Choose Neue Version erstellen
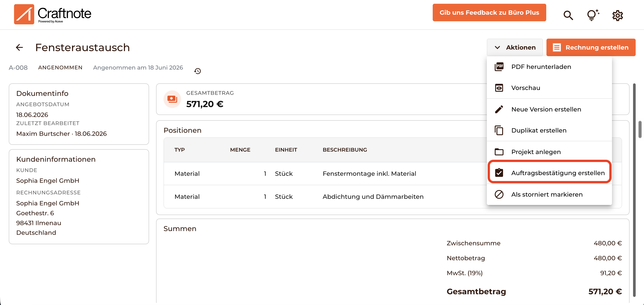The image size is (644, 305). [x=549, y=109]
